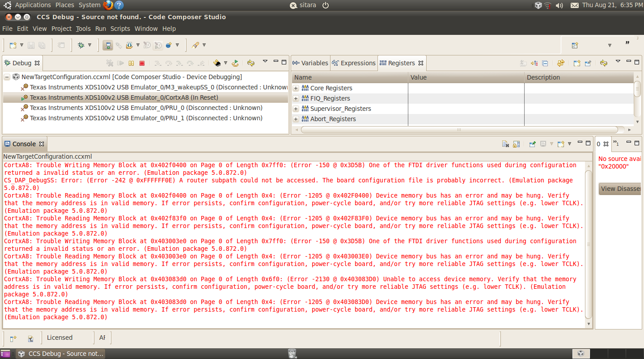Open the Run menu

[x=101, y=29]
